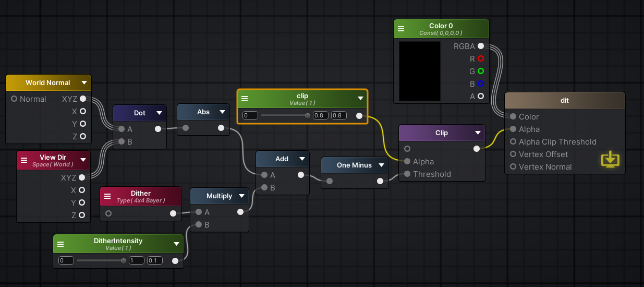Click World Normal XYZ output port
Viewport: 644px width, 287px height.
point(82,99)
